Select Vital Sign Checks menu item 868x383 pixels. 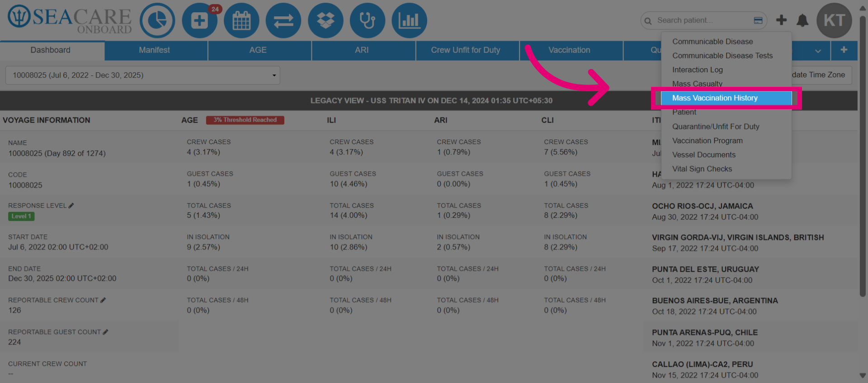coord(726,168)
